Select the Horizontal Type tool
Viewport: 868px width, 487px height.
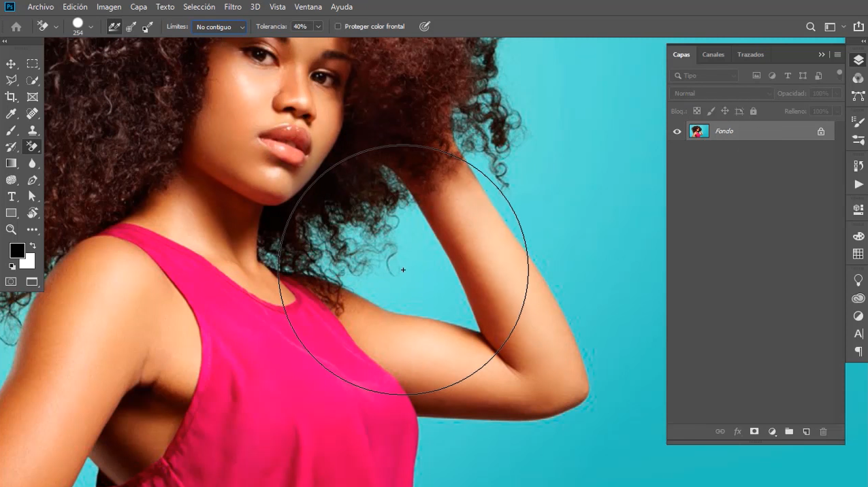tap(11, 196)
